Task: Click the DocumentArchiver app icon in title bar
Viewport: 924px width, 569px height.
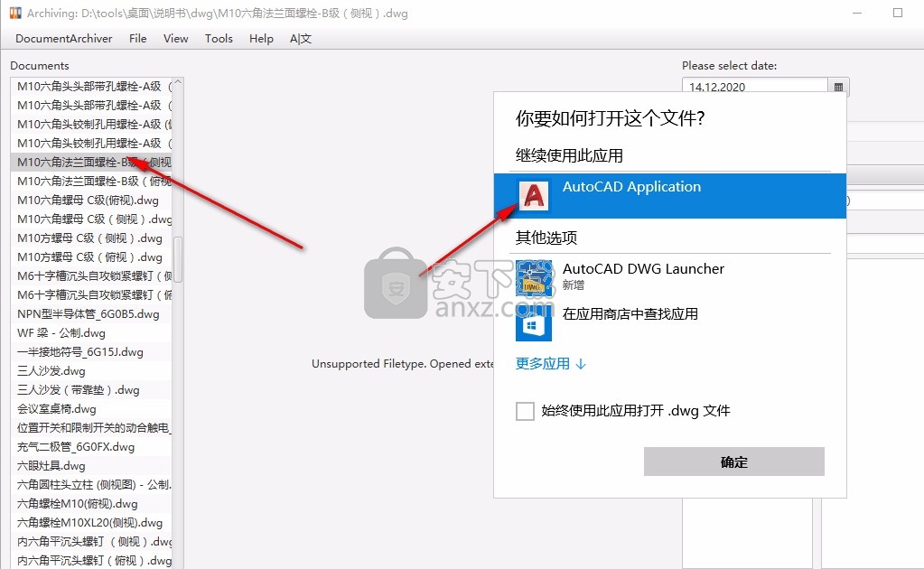Action: (x=15, y=13)
